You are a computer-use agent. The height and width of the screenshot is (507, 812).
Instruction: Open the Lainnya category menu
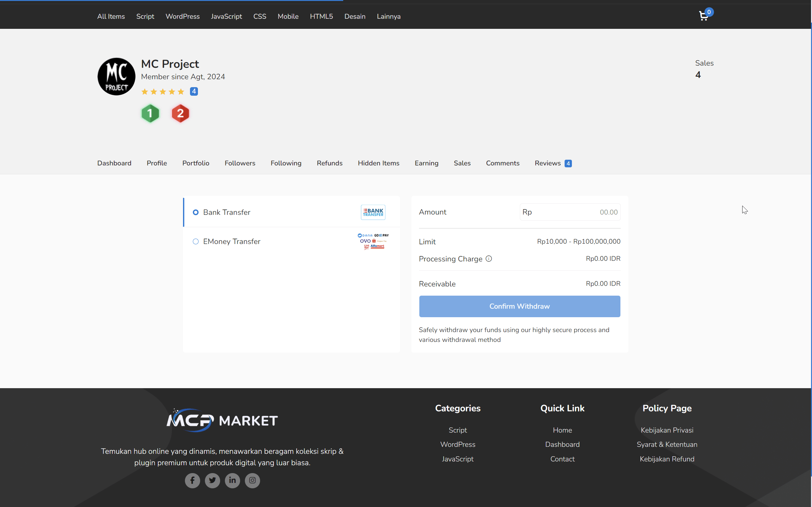[388, 16]
